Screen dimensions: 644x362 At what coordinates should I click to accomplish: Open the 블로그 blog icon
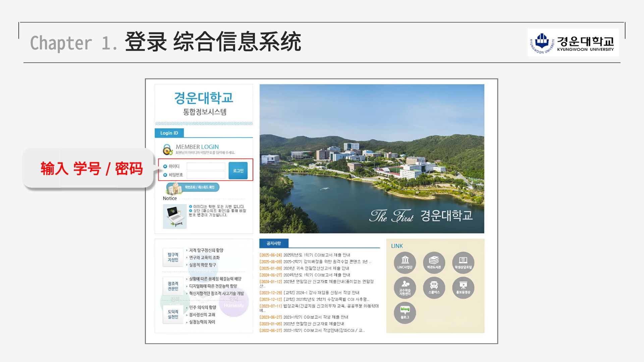point(405,313)
